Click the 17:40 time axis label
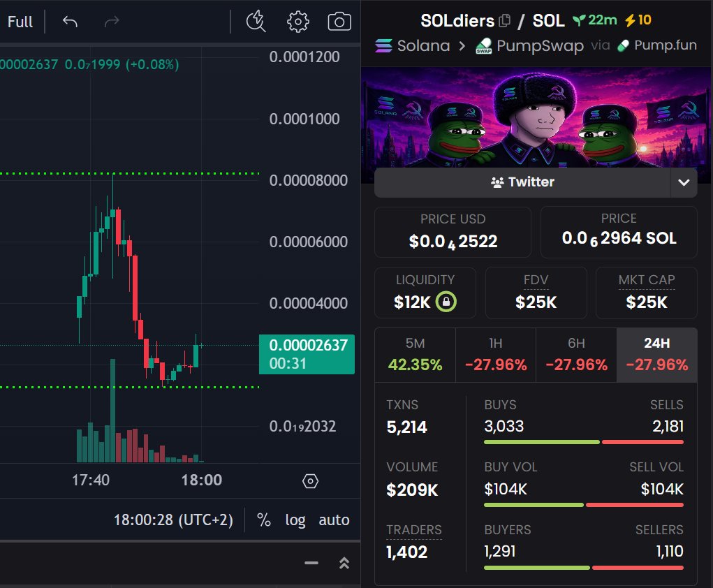 click(x=91, y=480)
